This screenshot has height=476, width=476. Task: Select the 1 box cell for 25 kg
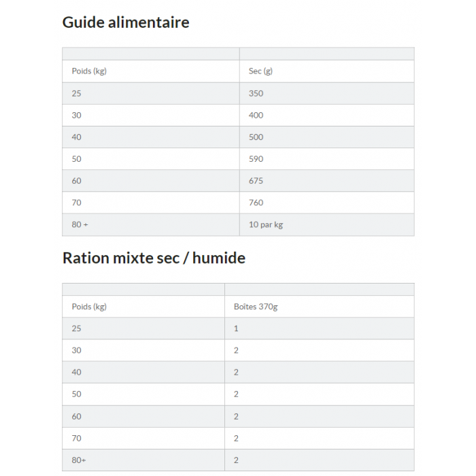236,328
